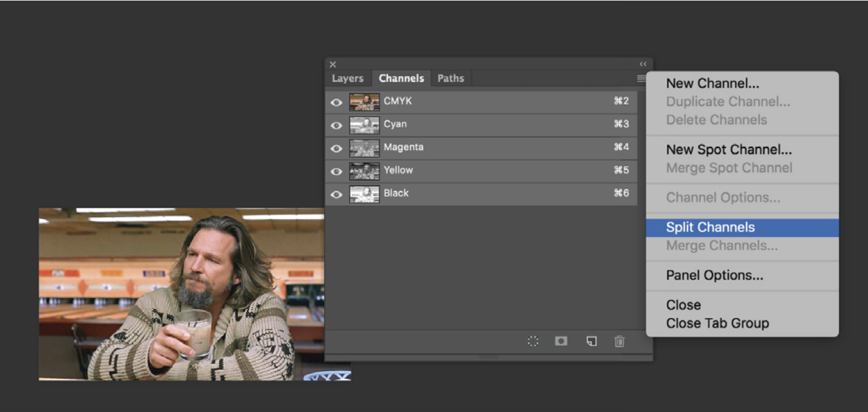Toggle visibility of Cyan channel
This screenshot has height=412, width=868.
[336, 126]
